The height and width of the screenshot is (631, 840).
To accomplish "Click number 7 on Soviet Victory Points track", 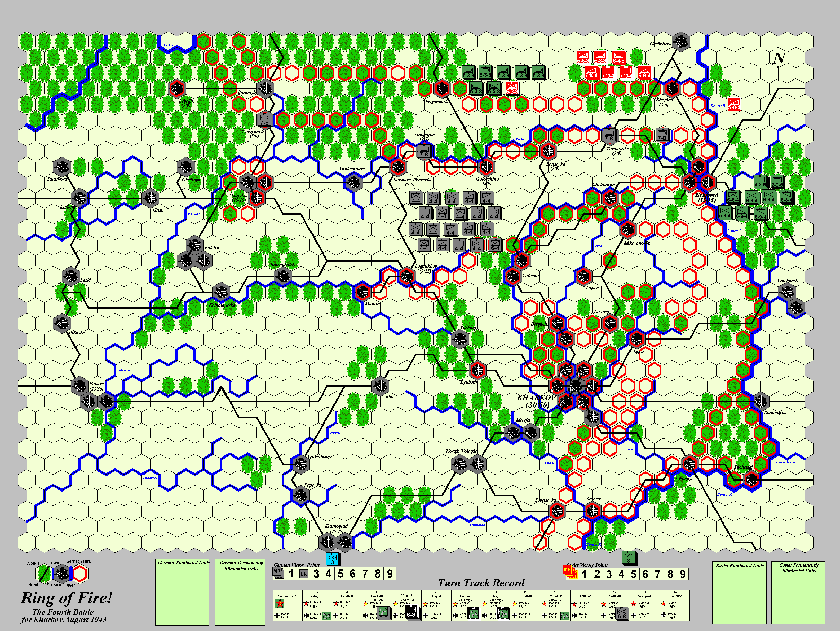I will pyautogui.click(x=658, y=574).
